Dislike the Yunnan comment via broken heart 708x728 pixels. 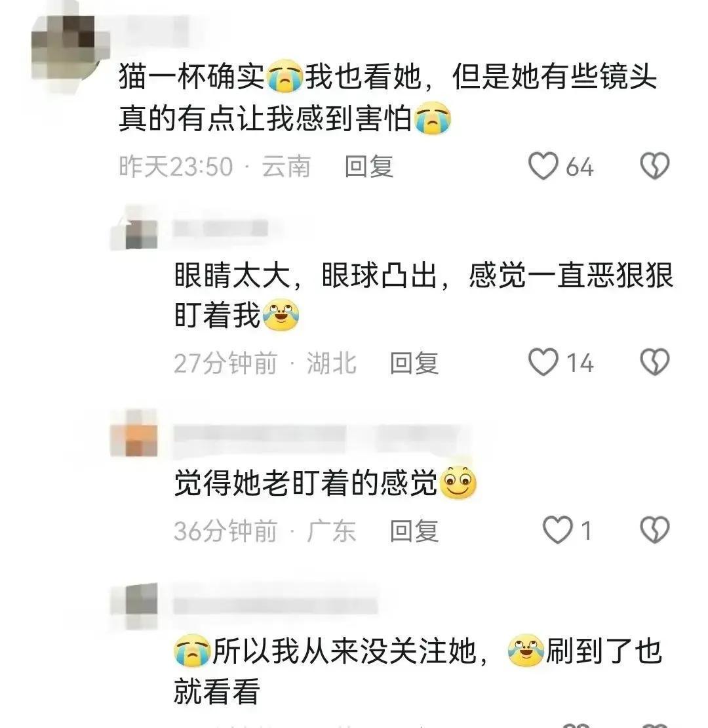pos(655,166)
